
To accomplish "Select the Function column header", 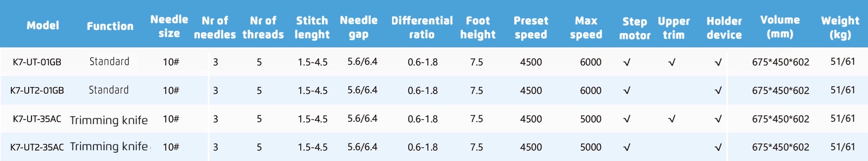I will [110, 26].
